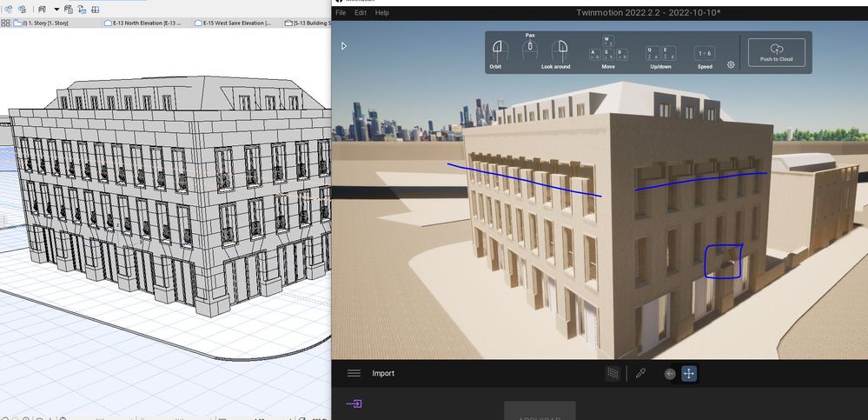Open the hamburger menu next to Import
The height and width of the screenshot is (420, 868).
[354, 373]
